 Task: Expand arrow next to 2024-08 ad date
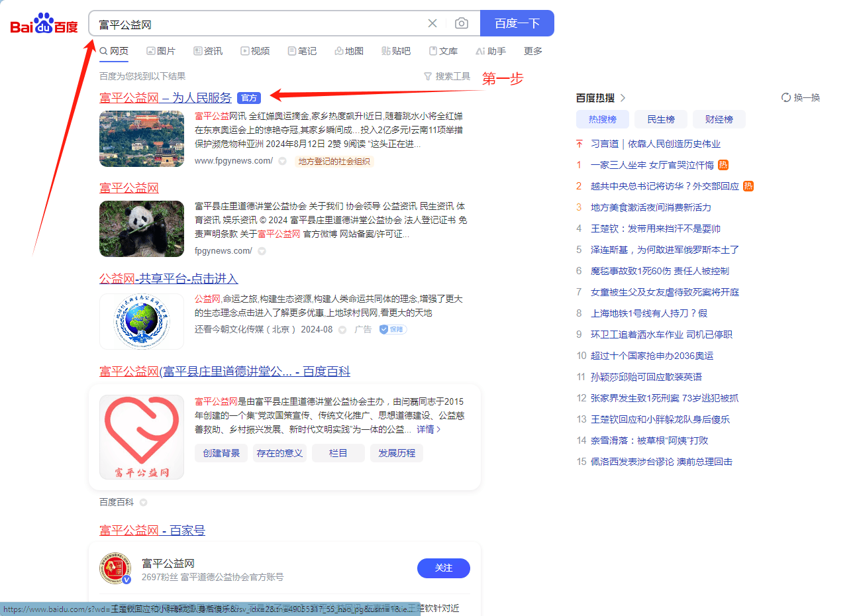pos(342,329)
